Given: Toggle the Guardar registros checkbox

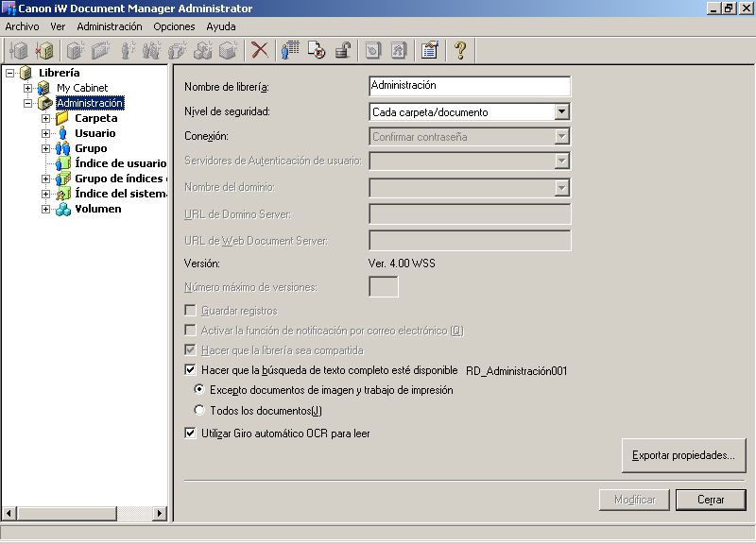Looking at the screenshot, I should click(191, 310).
